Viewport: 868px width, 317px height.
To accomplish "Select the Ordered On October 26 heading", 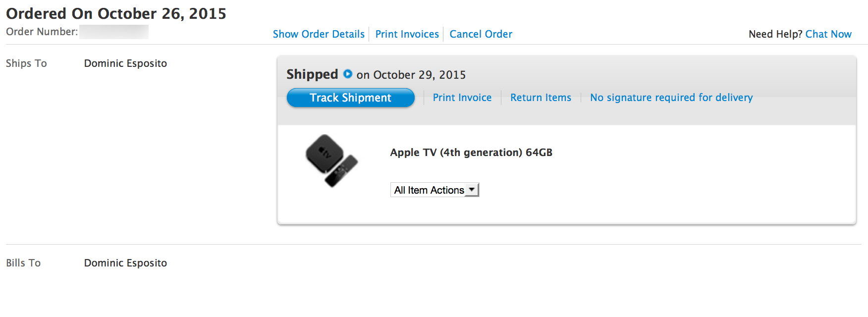I will [x=116, y=13].
